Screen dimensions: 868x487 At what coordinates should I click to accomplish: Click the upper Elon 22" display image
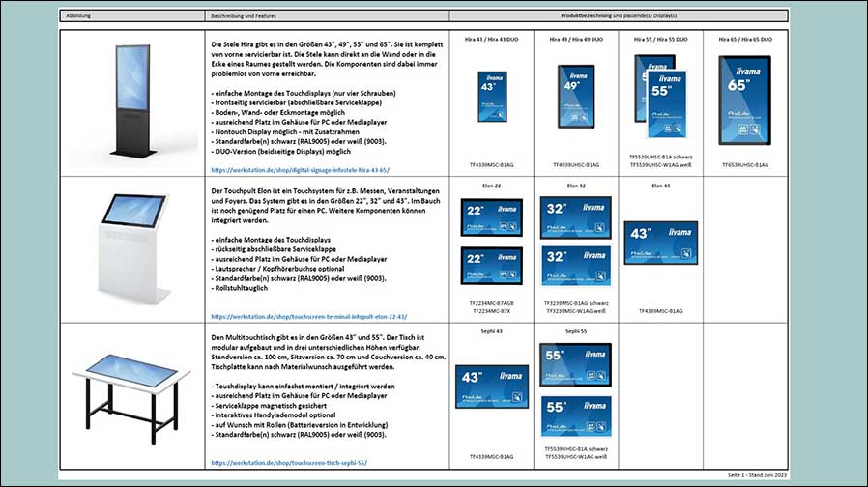point(491,216)
